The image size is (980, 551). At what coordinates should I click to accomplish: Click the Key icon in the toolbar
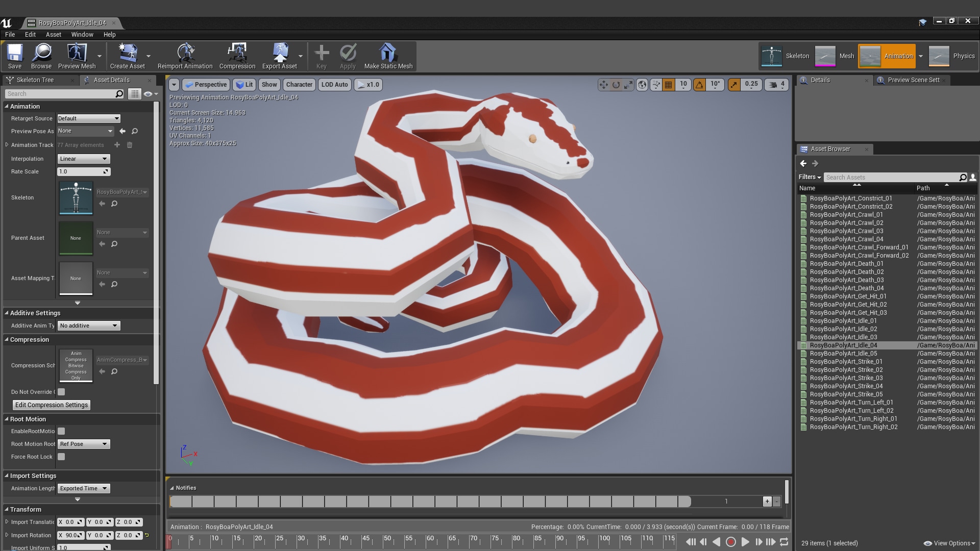tap(322, 54)
